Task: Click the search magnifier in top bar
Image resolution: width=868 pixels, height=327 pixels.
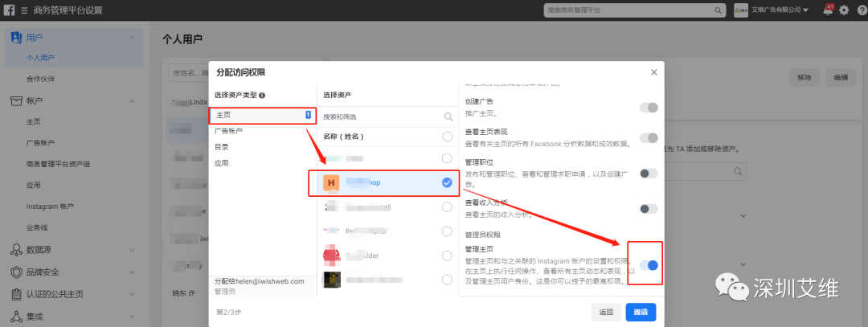Action: tap(718, 10)
